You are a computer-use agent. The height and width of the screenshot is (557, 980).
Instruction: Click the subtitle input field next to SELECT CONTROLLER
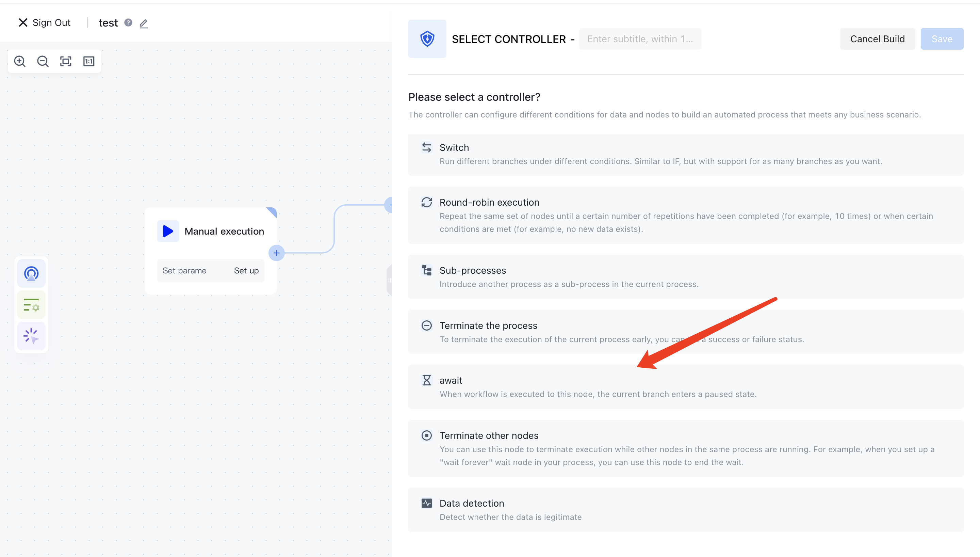pos(640,38)
